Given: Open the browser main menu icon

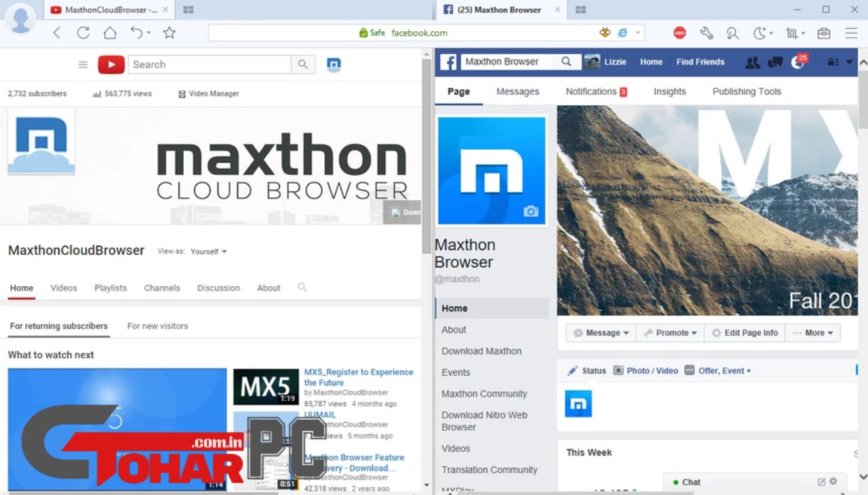Looking at the screenshot, I should [852, 33].
